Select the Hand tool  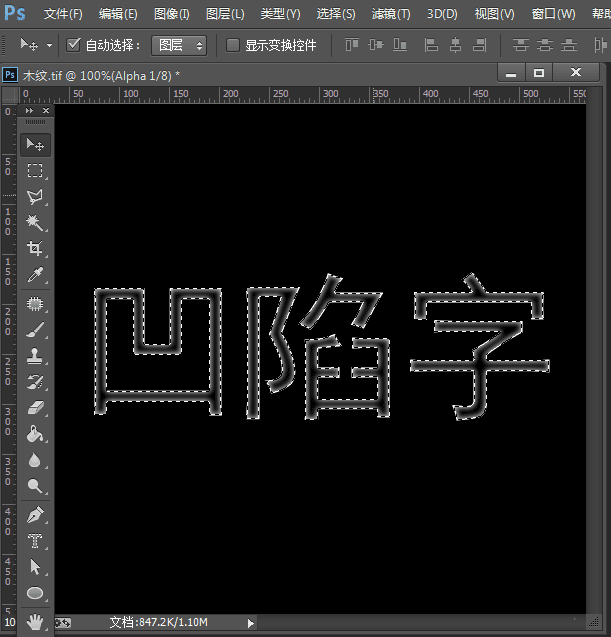35,622
